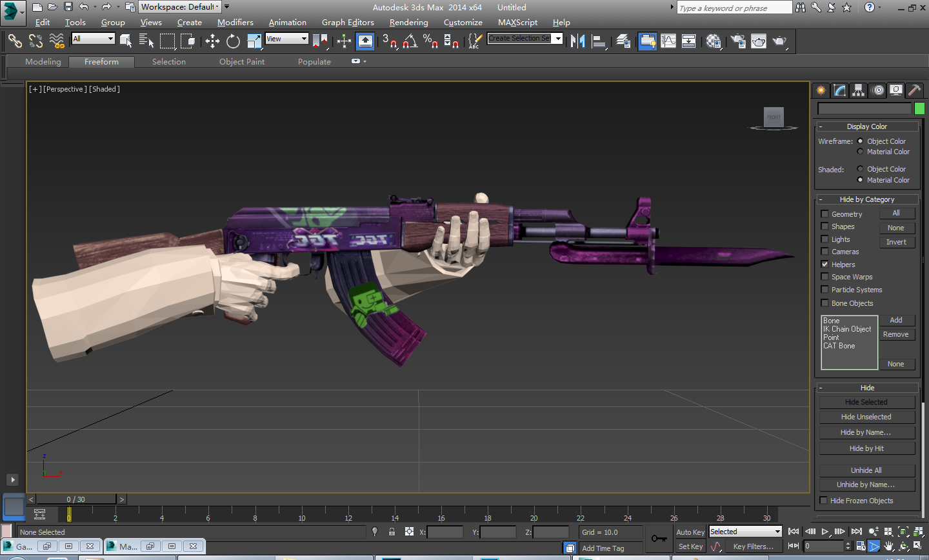
Task: Open the Modifiers menu
Action: 235,23
